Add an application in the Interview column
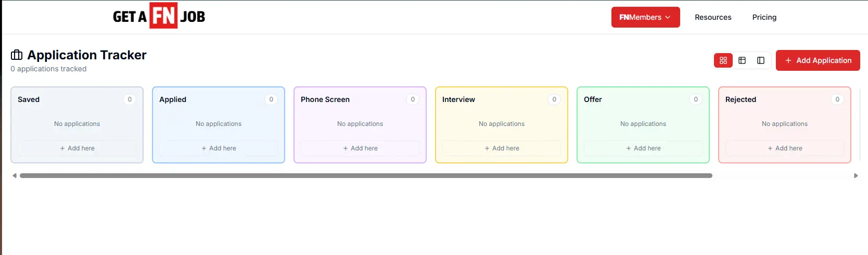Screen dimensions: 868x255 pyautogui.click(x=502, y=148)
